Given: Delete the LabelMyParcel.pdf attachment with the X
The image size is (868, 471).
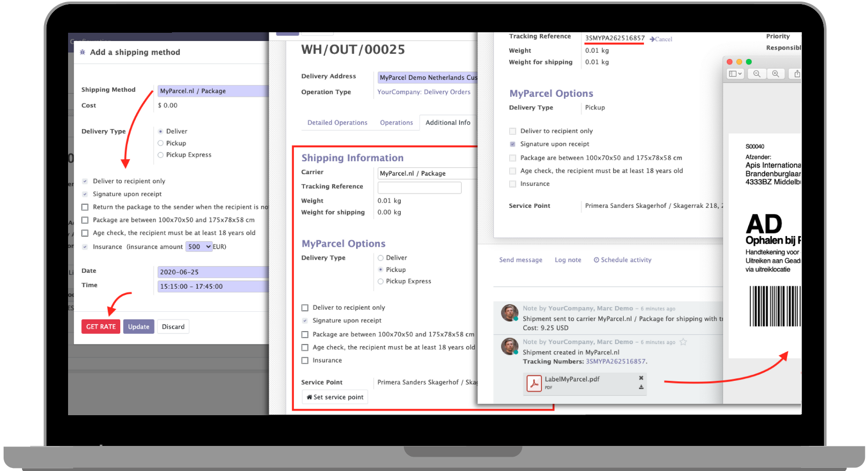Looking at the screenshot, I should (641, 378).
